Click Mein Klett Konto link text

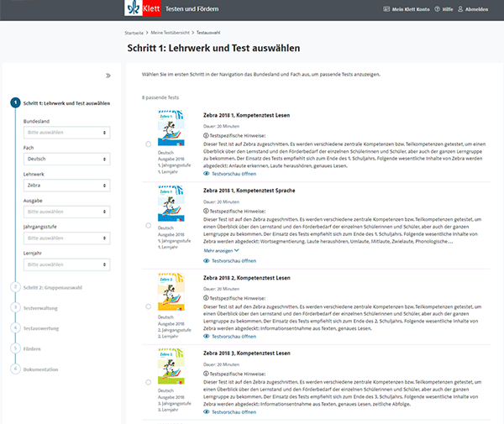click(x=411, y=9)
